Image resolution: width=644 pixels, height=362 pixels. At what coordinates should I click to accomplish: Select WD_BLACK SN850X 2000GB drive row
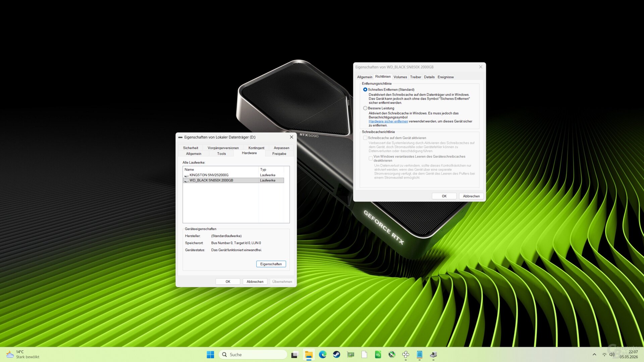pyautogui.click(x=233, y=180)
